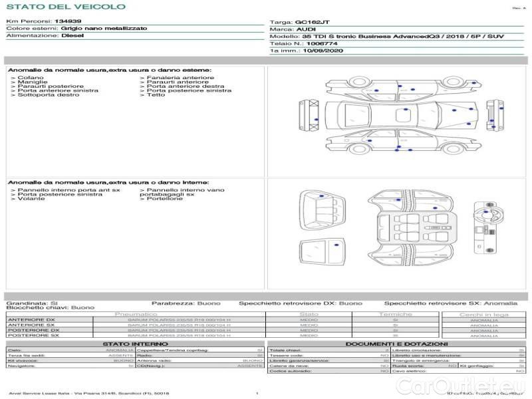
Task: Click the Modello line '35 TDI S tronic'
Action: 403,37
